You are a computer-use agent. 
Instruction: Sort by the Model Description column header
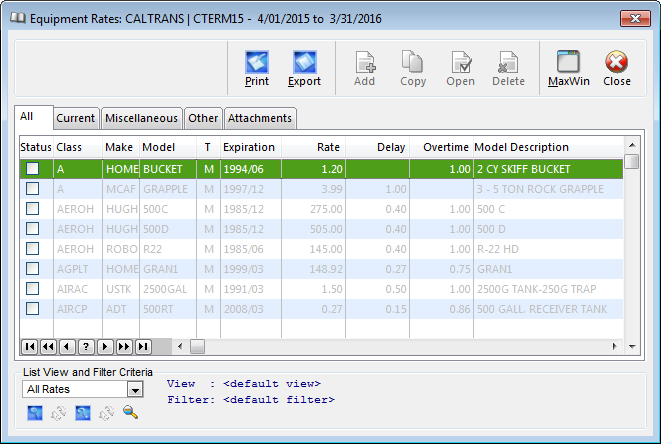point(548,147)
